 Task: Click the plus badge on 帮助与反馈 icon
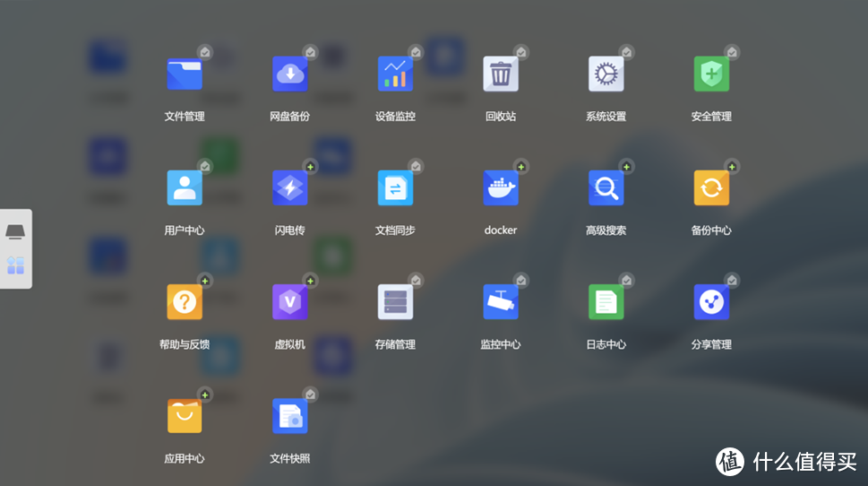click(205, 281)
